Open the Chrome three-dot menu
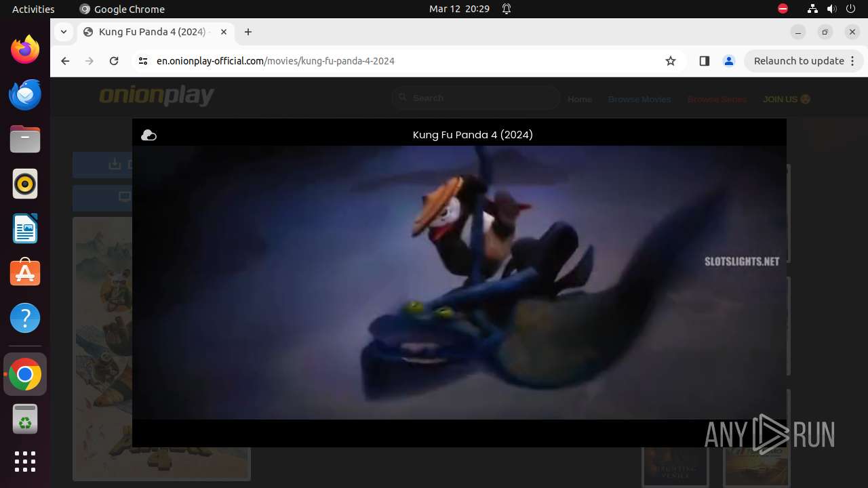Viewport: 868px width, 488px height. pos(853,61)
